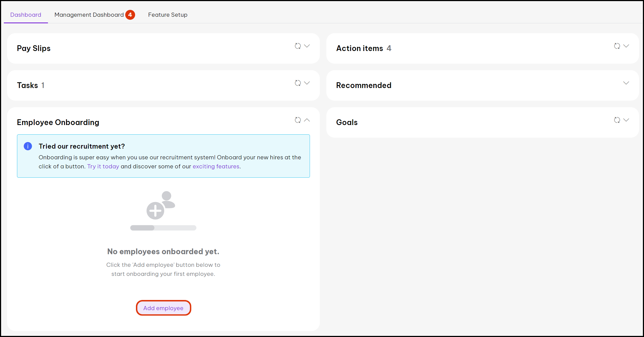This screenshot has height=337, width=644.
Task: Refresh the Action items widget
Action: click(x=617, y=46)
